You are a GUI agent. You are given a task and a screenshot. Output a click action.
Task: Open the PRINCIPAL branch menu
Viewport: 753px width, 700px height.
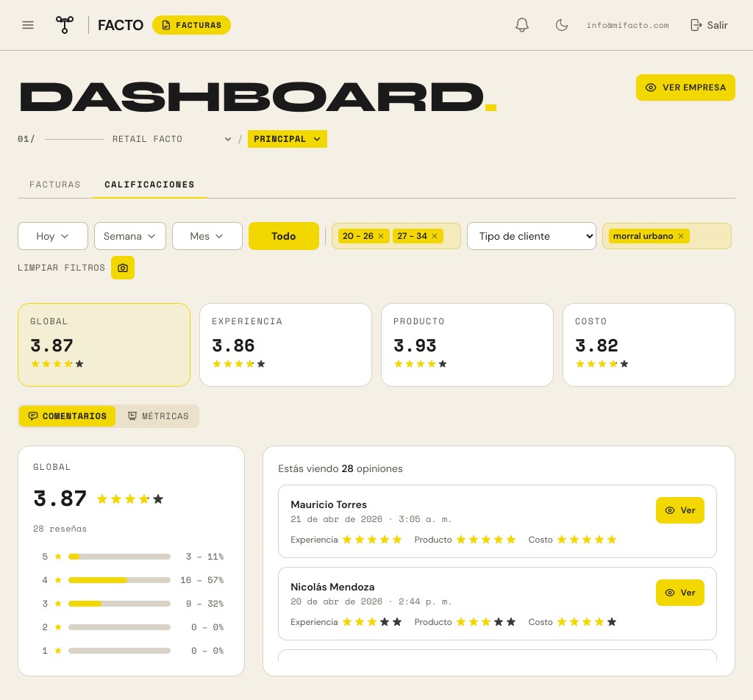click(x=287, y=139)
